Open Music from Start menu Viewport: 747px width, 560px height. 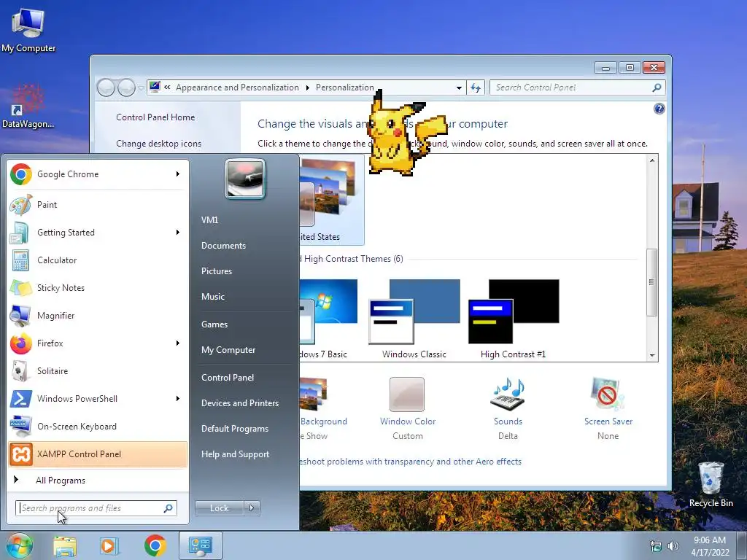212,297
